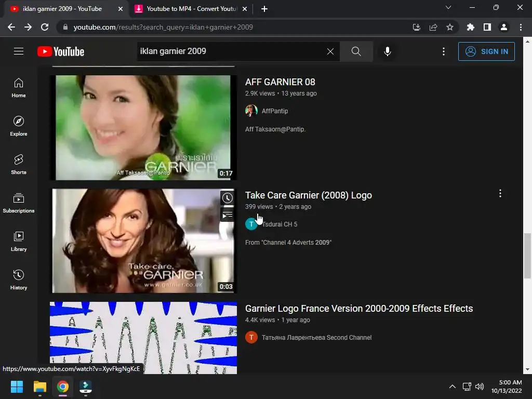The image size is (532, 399).
Task: Show hidden system tray icons
Action: pos(453,387)
